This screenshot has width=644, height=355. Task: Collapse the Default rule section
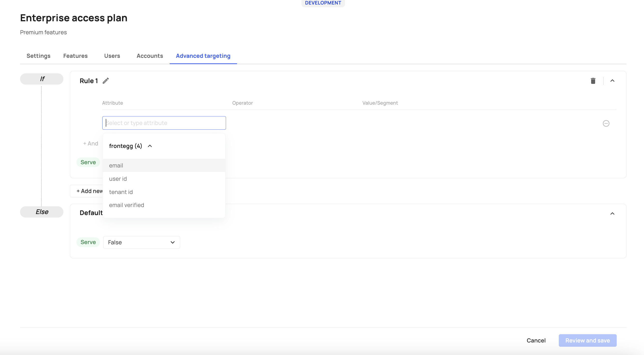click(x=612, y=214)
